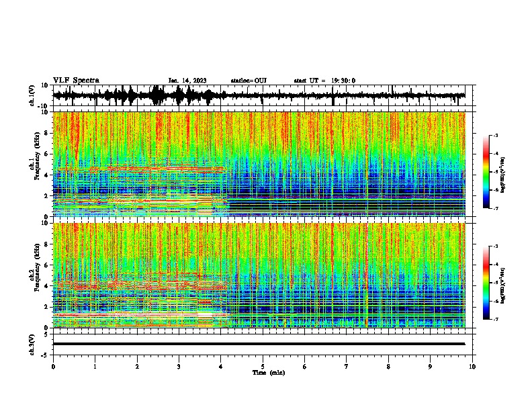The height and width of the screenshot is (411, 532).
Task: Click the upper colorbar's log(PSD) label
Action: 503,175
